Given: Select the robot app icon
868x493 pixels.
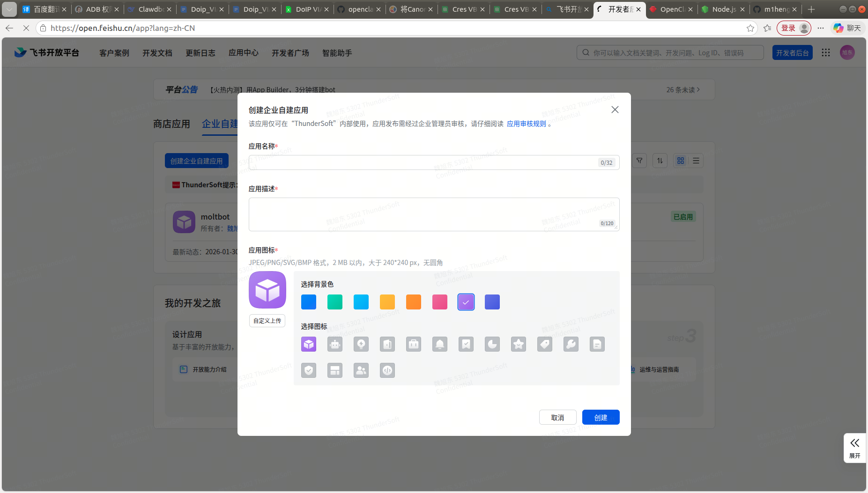Looking at the screenshot, I should click(334, 345).
